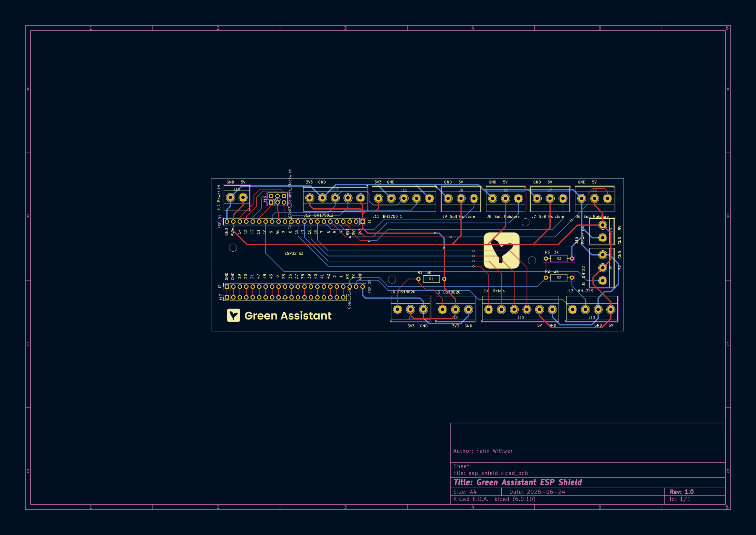
Task: Click the "Green Assistant" silkscreen text
Action: pos(288,316)
